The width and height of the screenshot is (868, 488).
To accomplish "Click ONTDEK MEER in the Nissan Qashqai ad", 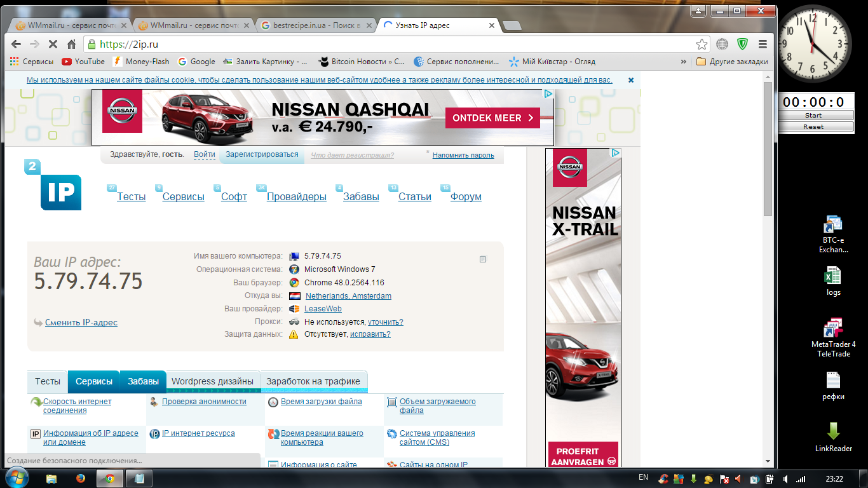I will pyautogui.click(x=492, y=118).
